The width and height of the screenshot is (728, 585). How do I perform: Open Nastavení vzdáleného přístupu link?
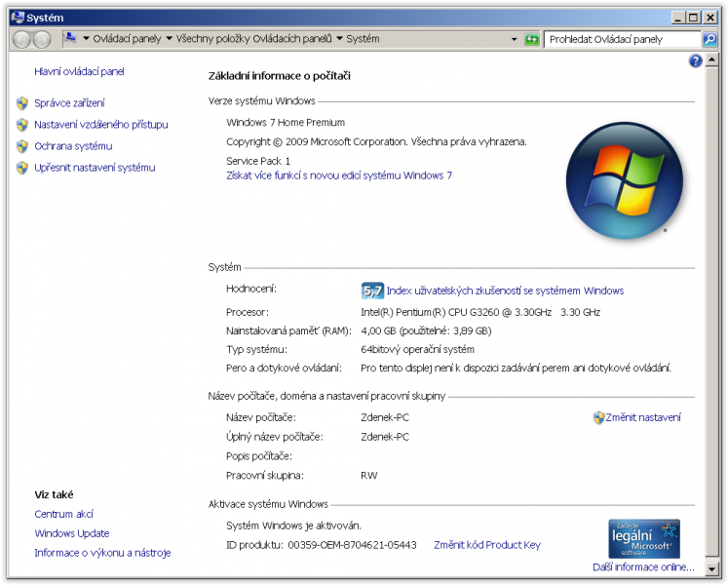click(101, 125)
